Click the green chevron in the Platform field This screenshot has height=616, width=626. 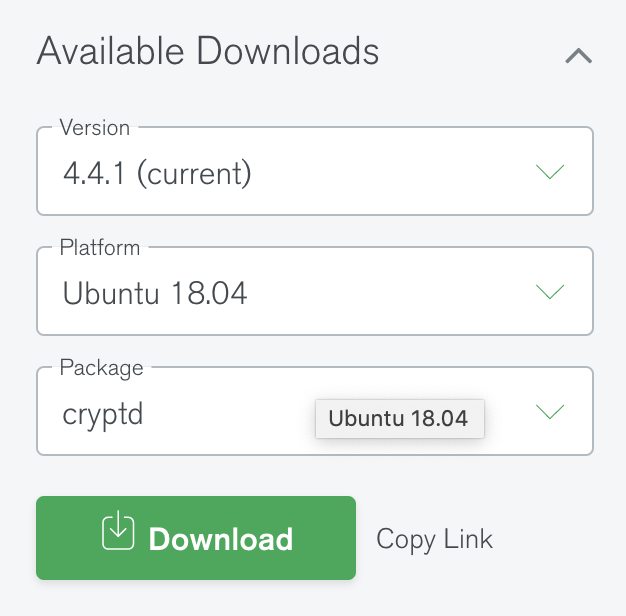click(x=550, y=292)
